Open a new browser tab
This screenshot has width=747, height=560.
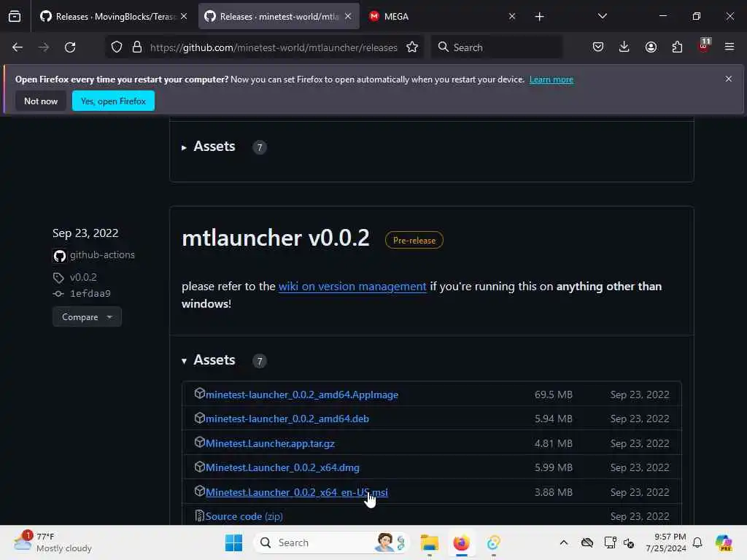[539, 17]
